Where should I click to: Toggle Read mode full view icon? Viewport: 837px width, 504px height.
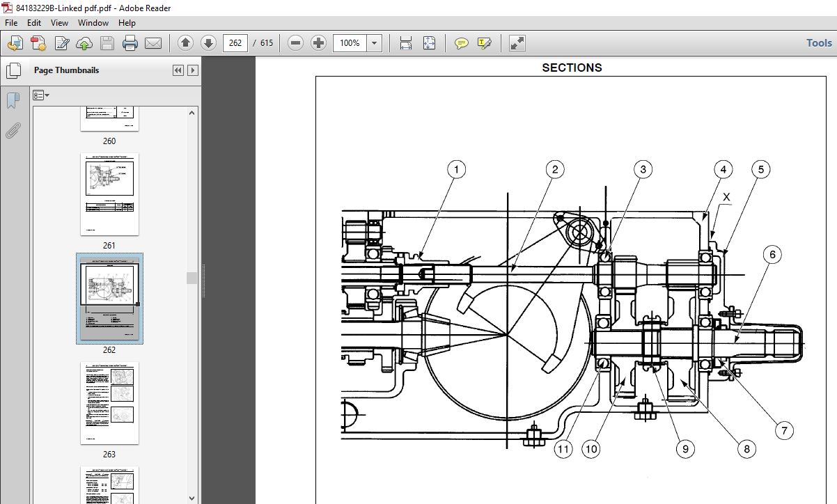tap(517, 43)
